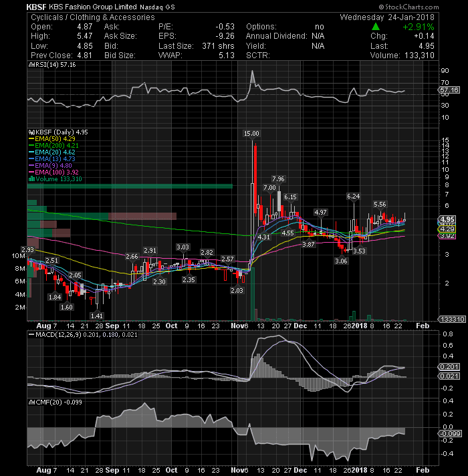468x476 pixels.
Task: Click the +2.91% change value
Action: pyautogui.click(x=419, y=27)
